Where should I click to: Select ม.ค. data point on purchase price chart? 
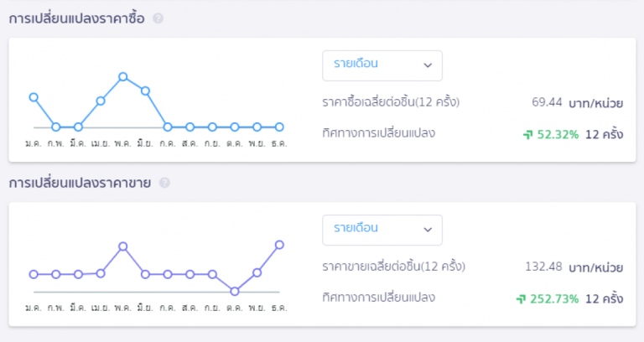click(34, 97)
